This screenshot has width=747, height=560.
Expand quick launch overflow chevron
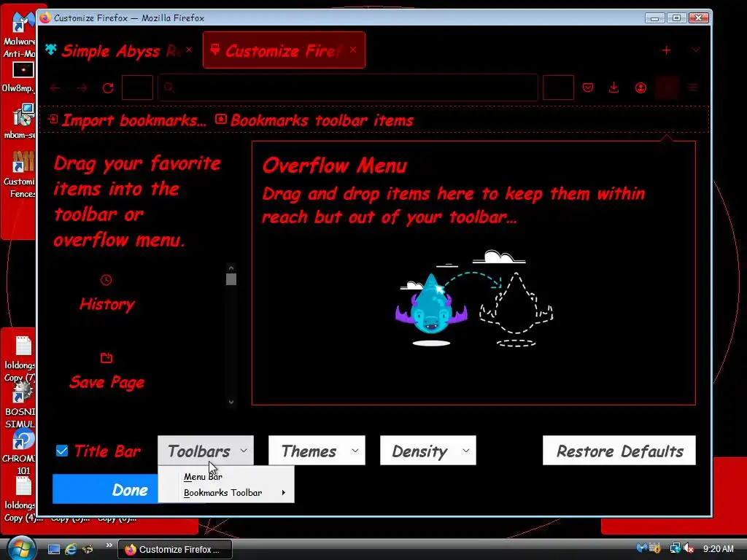pos(109,545)
